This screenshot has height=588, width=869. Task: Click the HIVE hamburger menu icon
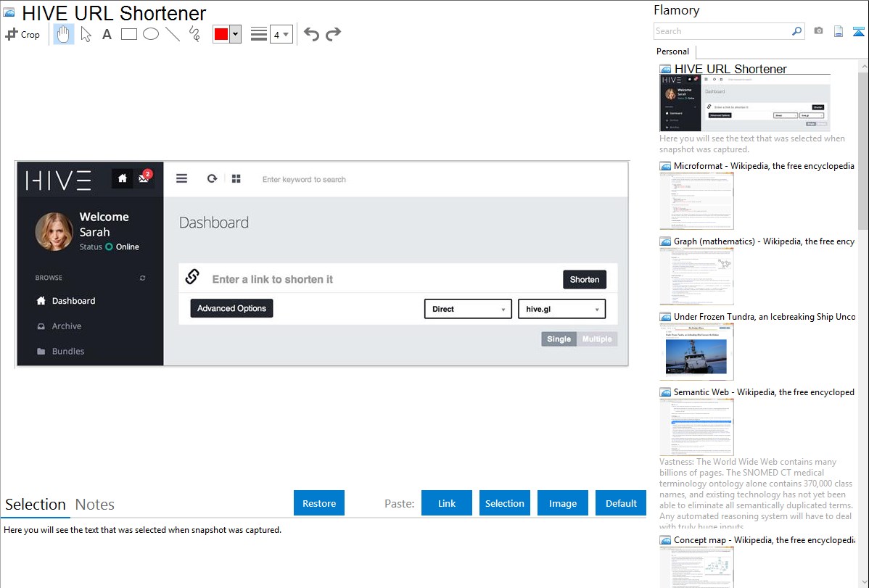pyautogui.click(x=182, y=178)
